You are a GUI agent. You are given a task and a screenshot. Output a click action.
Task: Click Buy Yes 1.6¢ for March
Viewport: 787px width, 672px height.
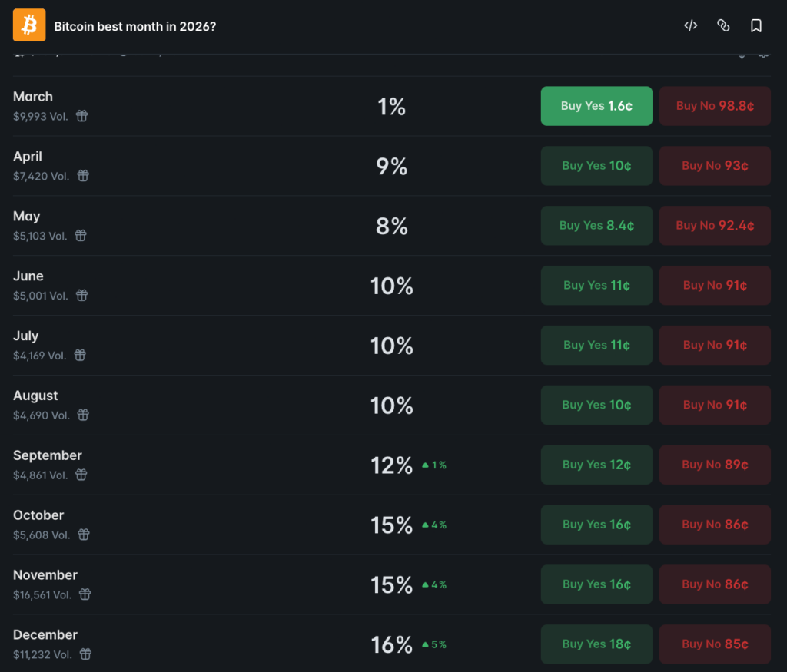pyautogui.click(x=596, y=106)
